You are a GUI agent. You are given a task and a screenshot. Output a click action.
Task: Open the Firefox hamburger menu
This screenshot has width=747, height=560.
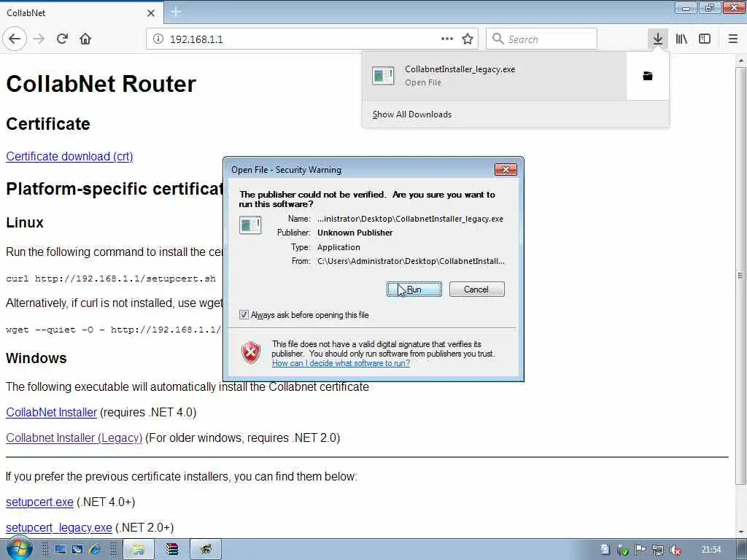[x=732, y=39]
